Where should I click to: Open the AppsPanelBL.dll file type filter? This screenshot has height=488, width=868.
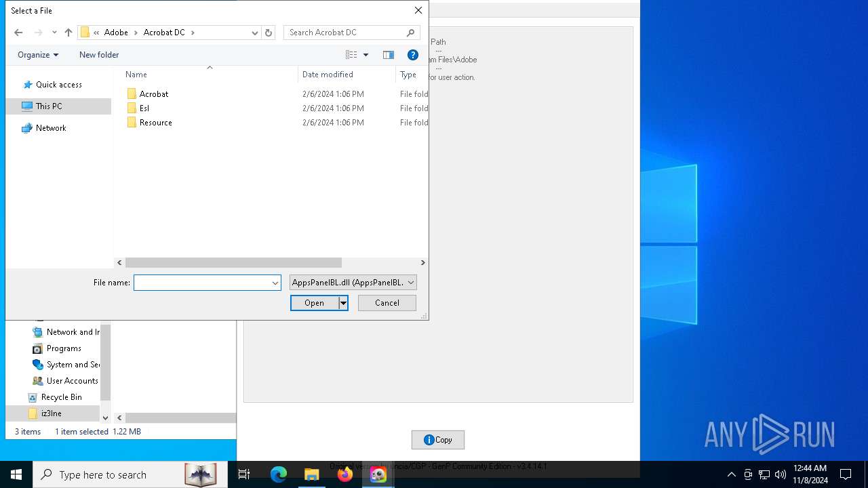[353, 283]
